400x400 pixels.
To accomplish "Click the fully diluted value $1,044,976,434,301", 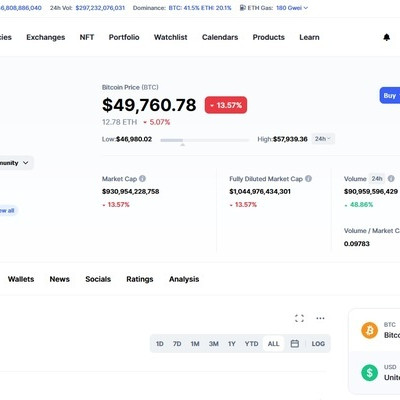I will click(x=260, y=192).
